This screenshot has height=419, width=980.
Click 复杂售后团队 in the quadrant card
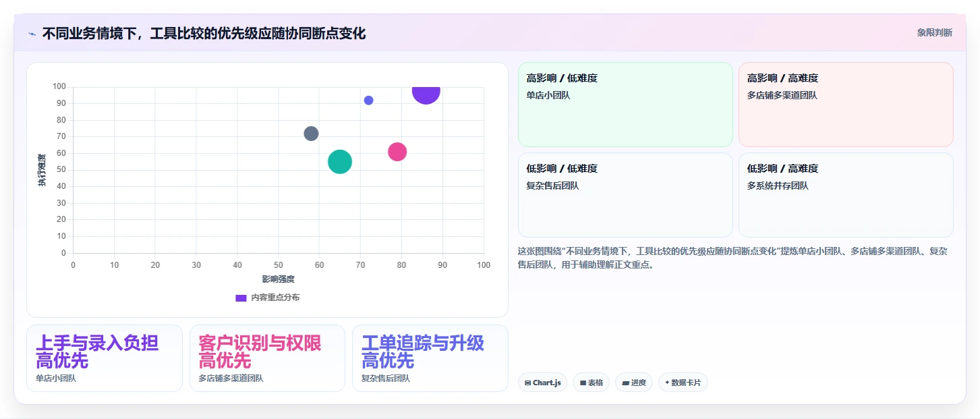pyautogui.click(x=552, y=186)
